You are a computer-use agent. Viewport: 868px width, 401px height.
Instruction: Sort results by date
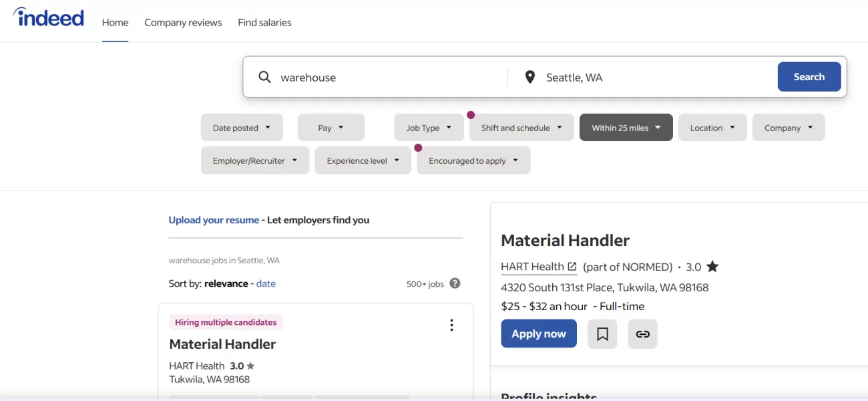266,283
